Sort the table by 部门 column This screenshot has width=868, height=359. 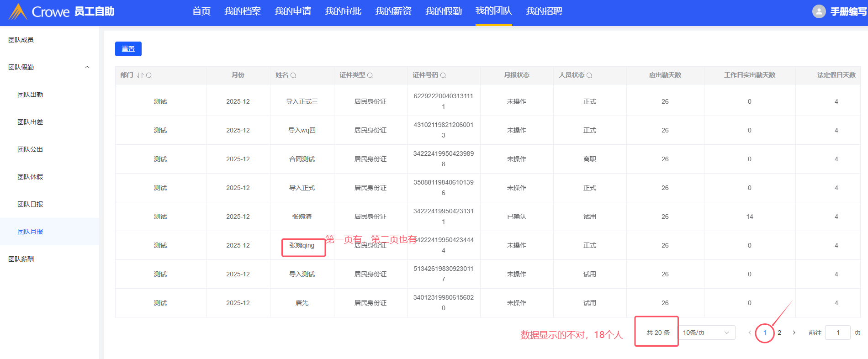[140, 75]
